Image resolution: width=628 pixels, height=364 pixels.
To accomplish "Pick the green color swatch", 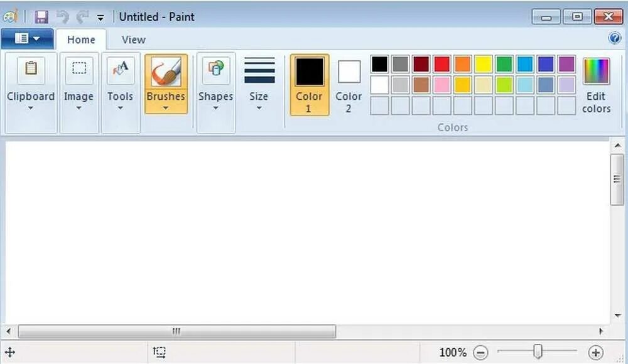I will coord(504,64).
